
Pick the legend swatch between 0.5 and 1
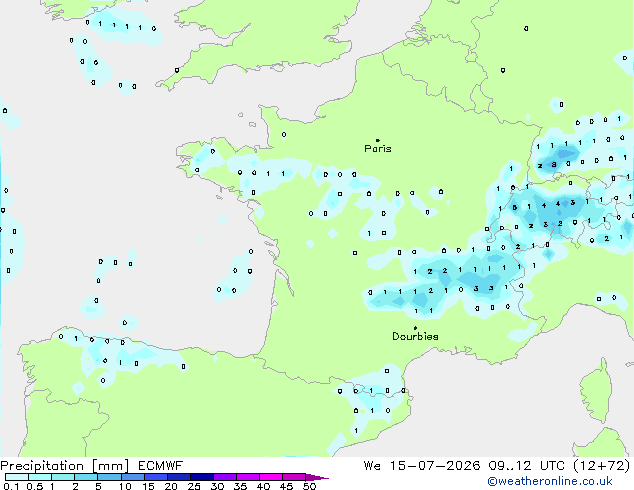click(x=40, y=477)
